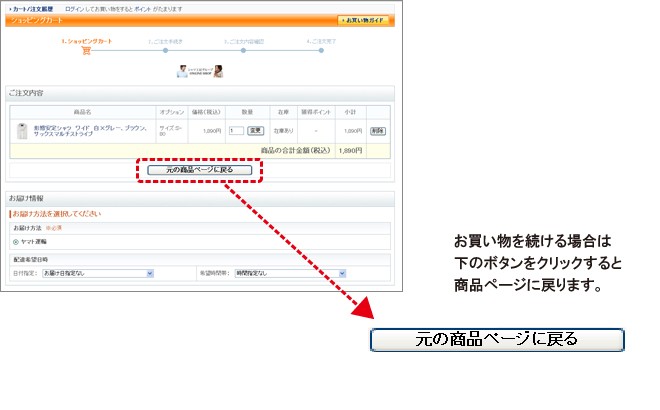
Task: Click the small 元の商品ページに戻る button in the cart
Action: (200, 170)
